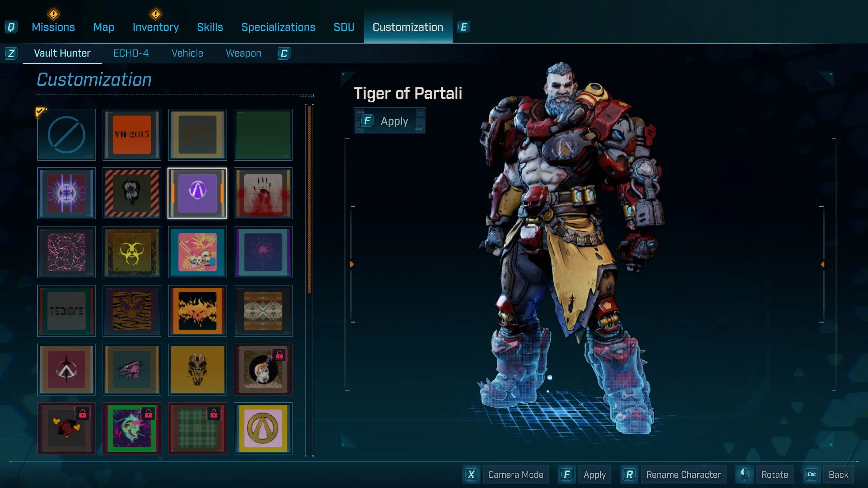
Task: Select the locked hearts and bomb skin
Action: [66, 428]
